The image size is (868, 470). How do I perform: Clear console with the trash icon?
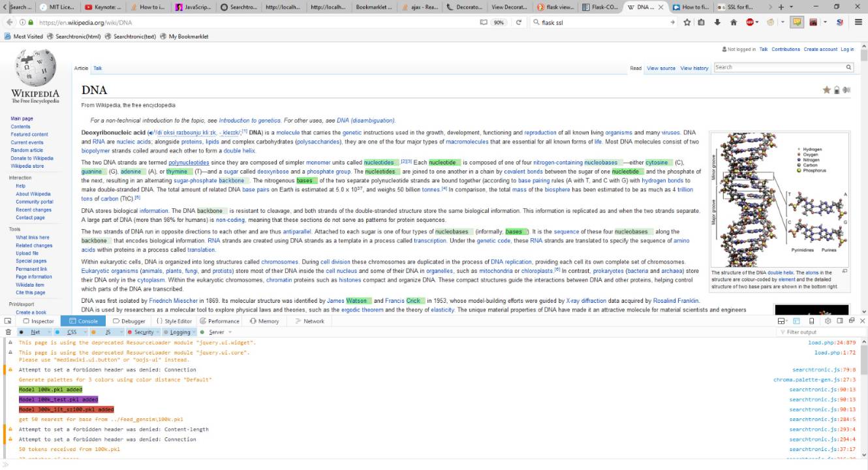pyautogui.click(x=8, y=332)
